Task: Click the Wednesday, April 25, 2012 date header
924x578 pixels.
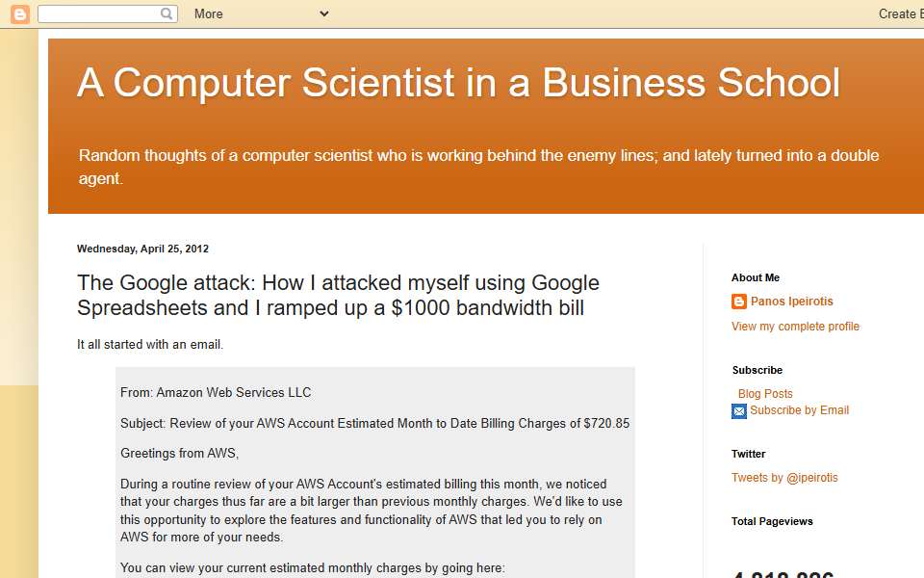Action: pos(142,249)
